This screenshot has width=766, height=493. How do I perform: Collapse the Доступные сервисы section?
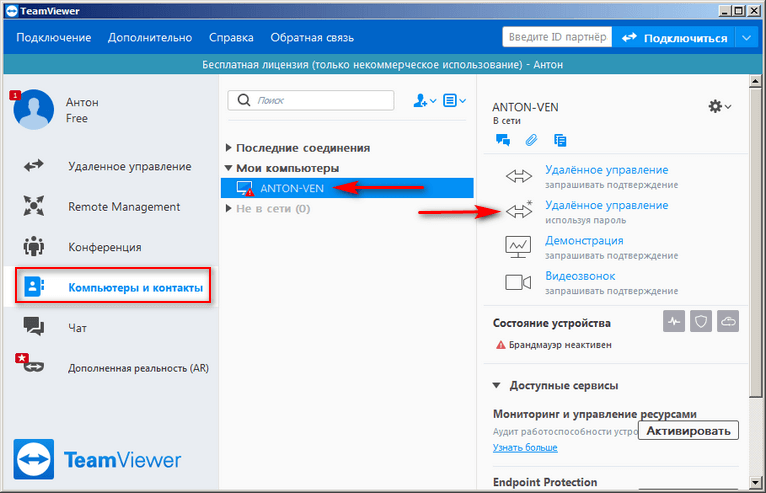click(x=496, y=386)
